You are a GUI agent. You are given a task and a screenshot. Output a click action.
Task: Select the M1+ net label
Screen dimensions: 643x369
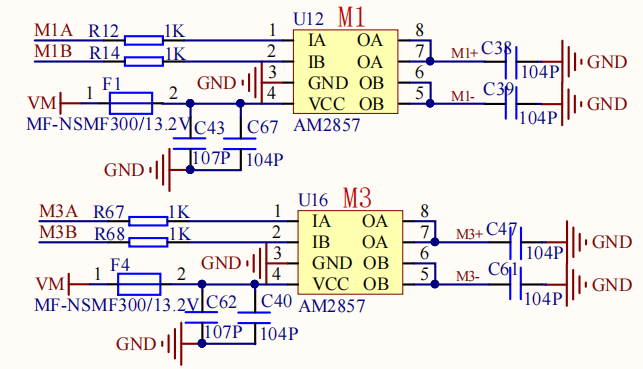(464, 53)
